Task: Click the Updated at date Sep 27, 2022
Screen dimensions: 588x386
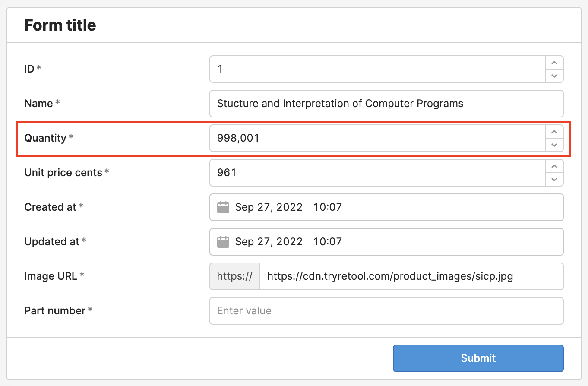Action: pyautogui.click(x=269, y=242)
